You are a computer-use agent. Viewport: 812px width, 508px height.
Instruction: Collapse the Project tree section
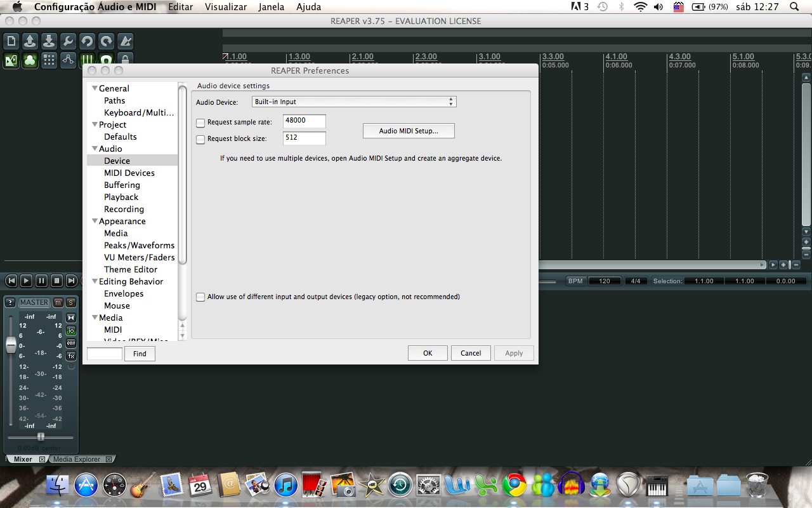click(95, 124)
